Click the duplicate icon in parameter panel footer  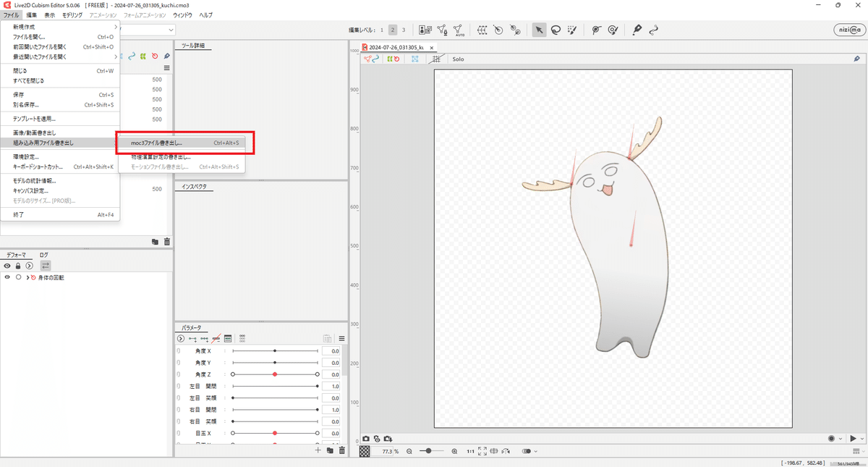[330, 450]
